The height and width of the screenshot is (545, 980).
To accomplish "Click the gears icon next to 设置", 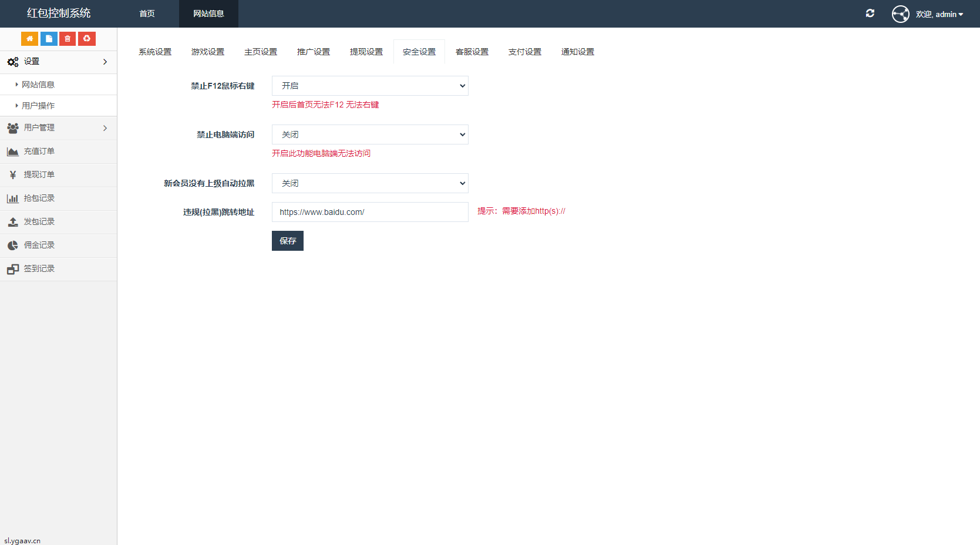I will pos(12,61).
